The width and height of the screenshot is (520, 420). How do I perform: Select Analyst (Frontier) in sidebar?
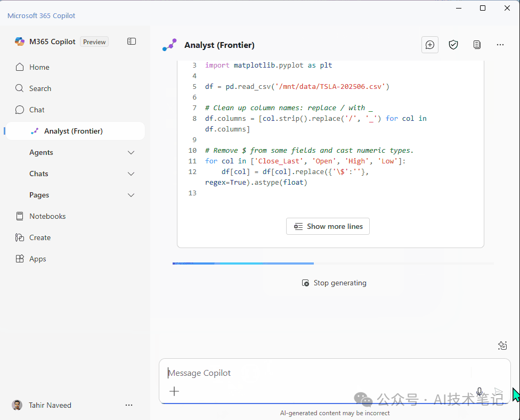point(76,131)
